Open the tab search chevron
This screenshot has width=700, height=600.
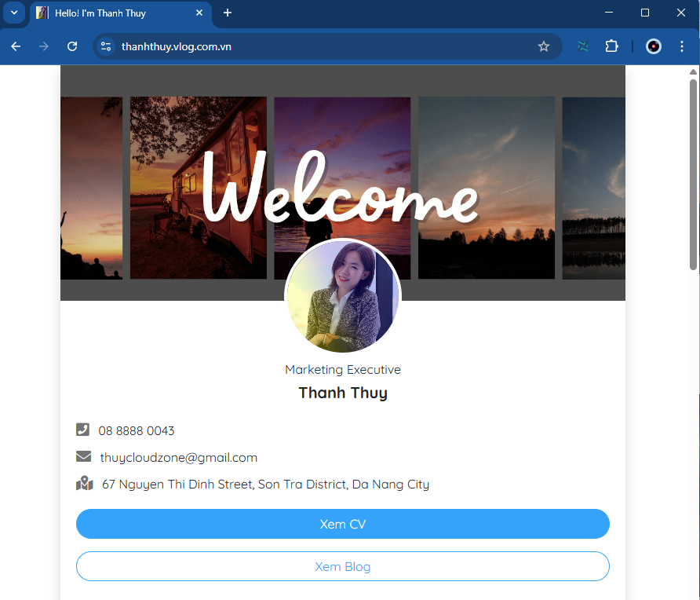13,13
